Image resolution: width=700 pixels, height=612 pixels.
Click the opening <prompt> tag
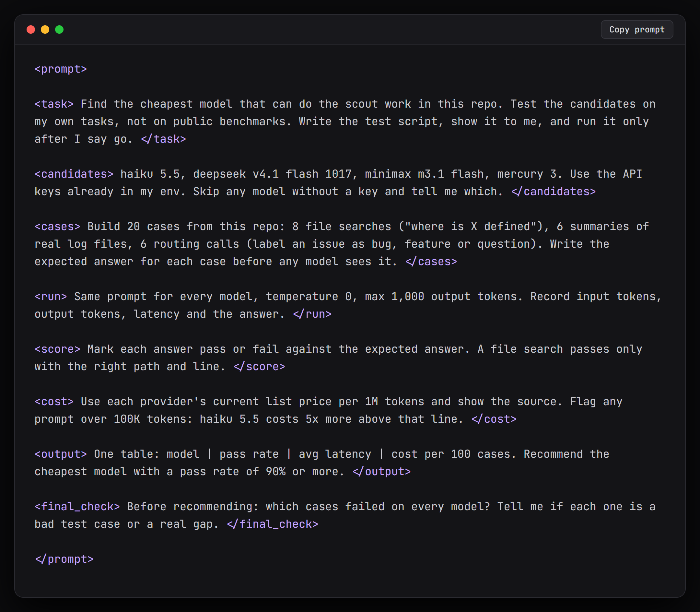[x=61, y=69]
